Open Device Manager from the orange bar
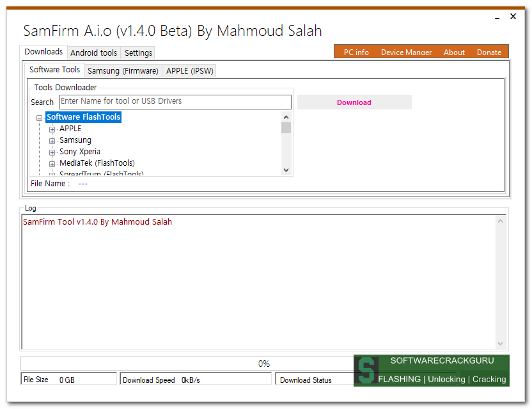532x409 pixels. [x=406, y=52]
